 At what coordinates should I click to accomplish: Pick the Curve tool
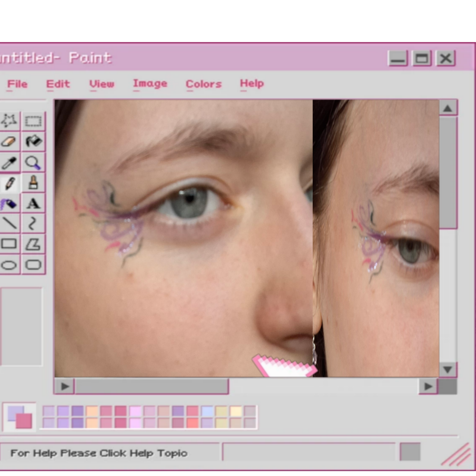point(33,224)
